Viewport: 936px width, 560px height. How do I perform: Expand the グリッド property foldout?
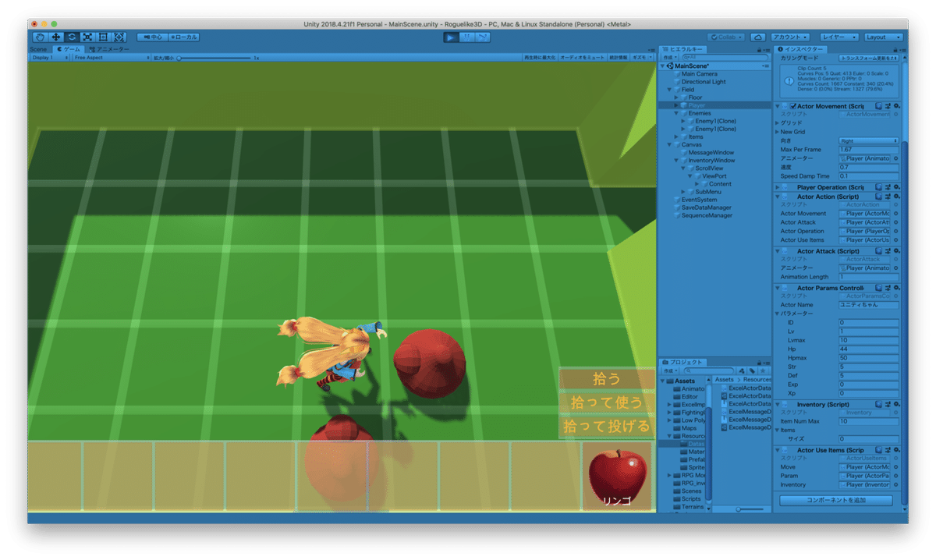[778, 123]
